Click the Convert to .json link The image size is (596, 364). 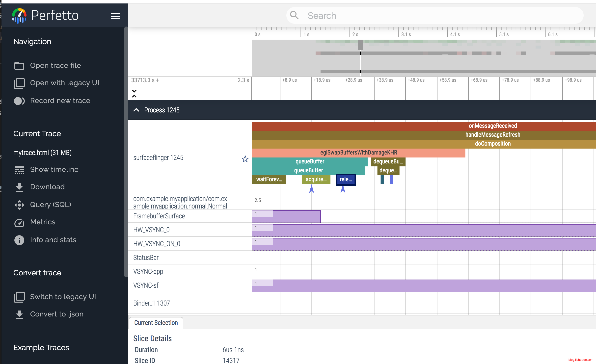57,314
